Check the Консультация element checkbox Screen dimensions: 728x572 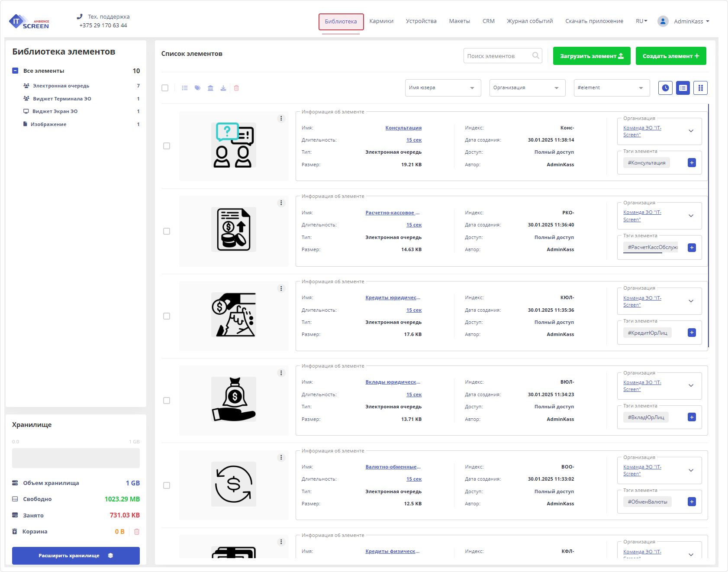pos(167,146)
